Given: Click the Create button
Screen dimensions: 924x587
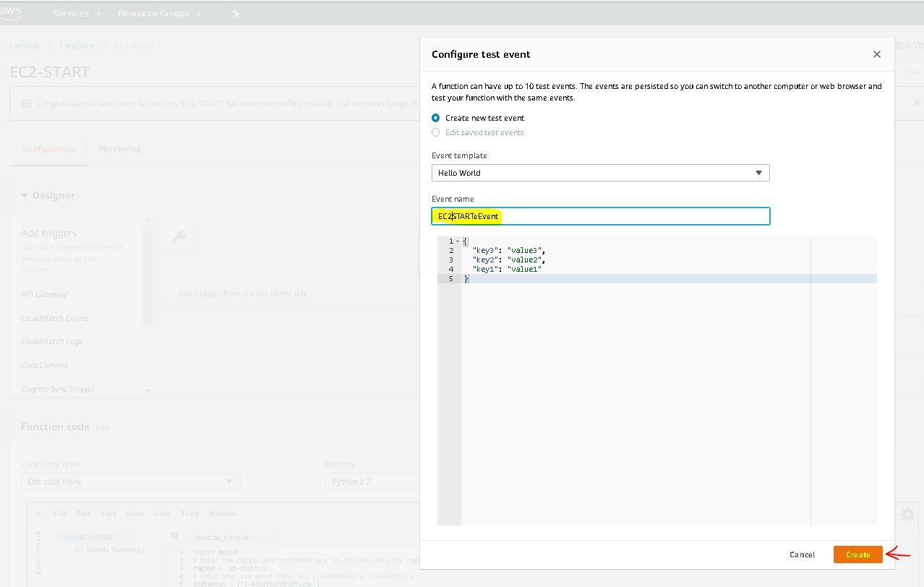Looking at the screenshot, I should click(x=857, y=554).
